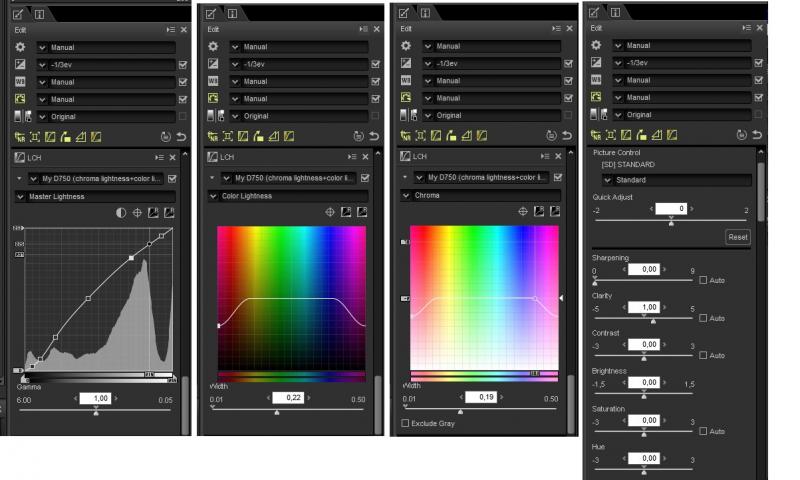Click the Brightness slider handle
Image resolution: width=800 pixels, height=480 pixels.
tap(644, 395)
